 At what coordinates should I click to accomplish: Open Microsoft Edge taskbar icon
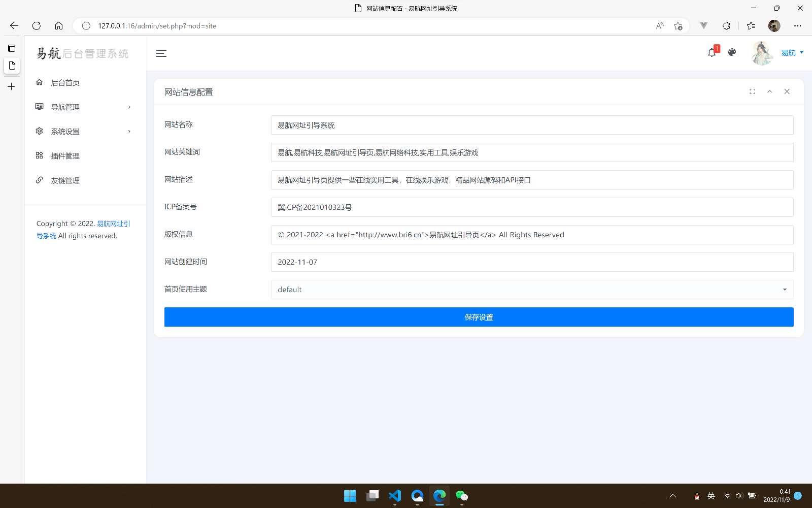click(439, 496)
